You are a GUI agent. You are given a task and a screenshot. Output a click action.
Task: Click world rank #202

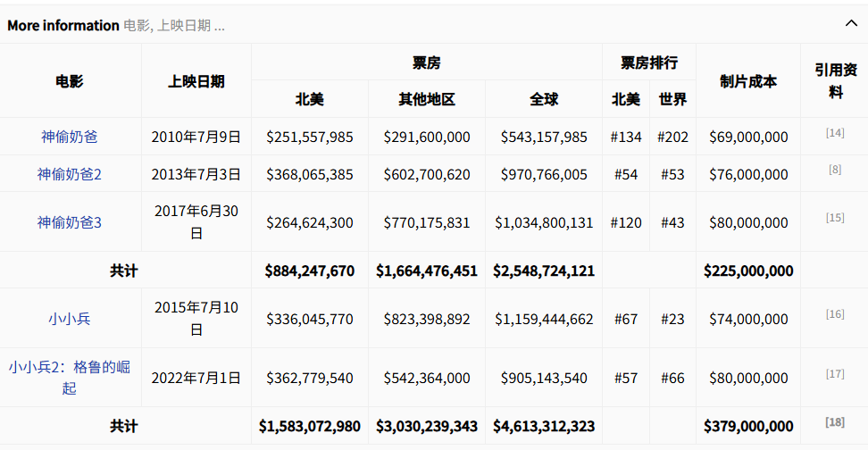coord(672,137)
